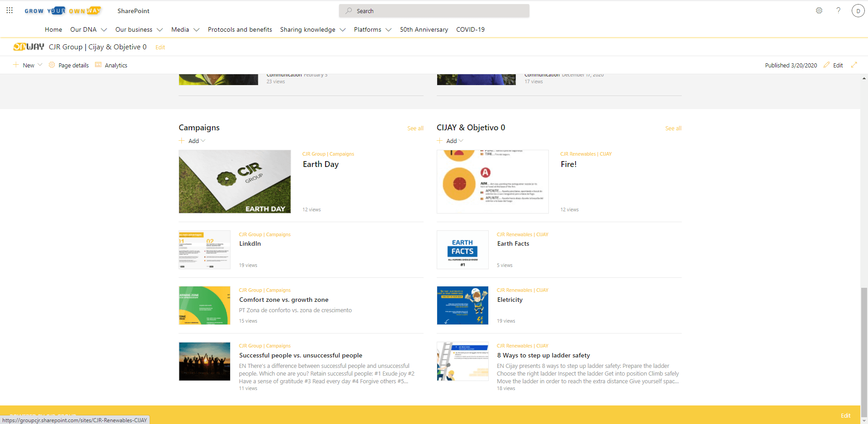The image size is (868, 424).
Task: Click Edit next to the page title
Action: (160, 47)
